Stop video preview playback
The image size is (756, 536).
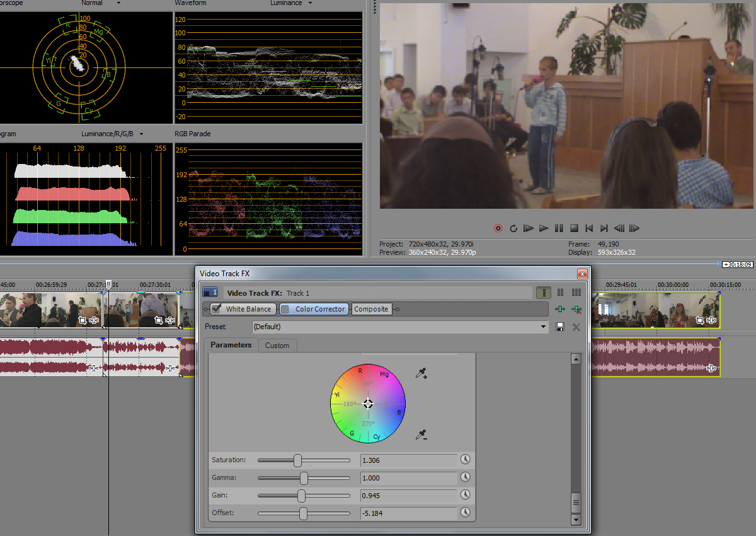click(574, 228)
